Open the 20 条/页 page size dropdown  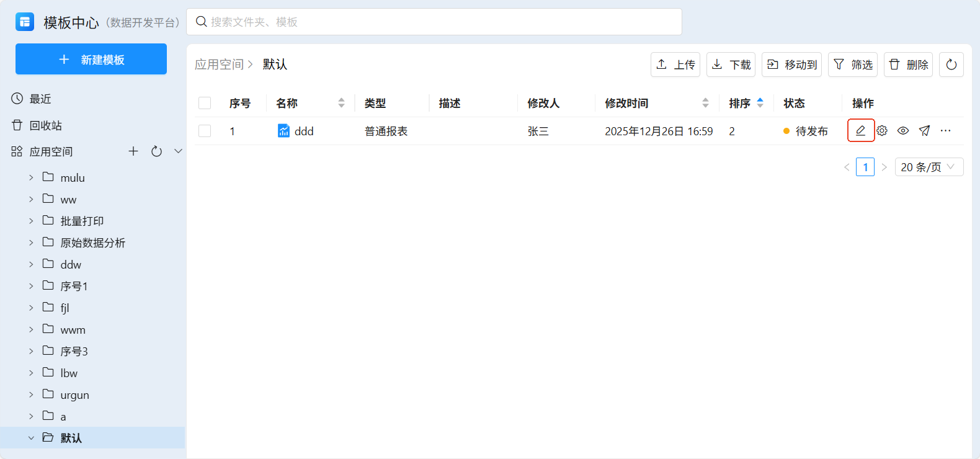(929, 167)
